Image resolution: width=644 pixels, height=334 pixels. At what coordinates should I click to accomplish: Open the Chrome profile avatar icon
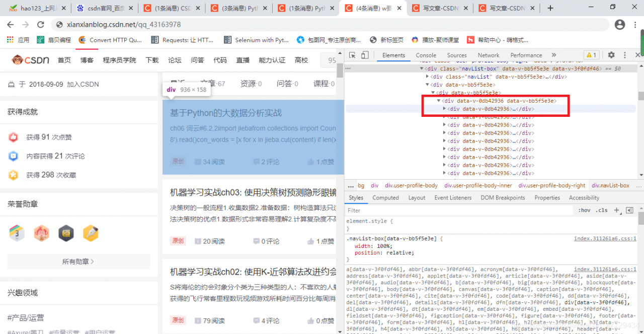pos(620,24)
